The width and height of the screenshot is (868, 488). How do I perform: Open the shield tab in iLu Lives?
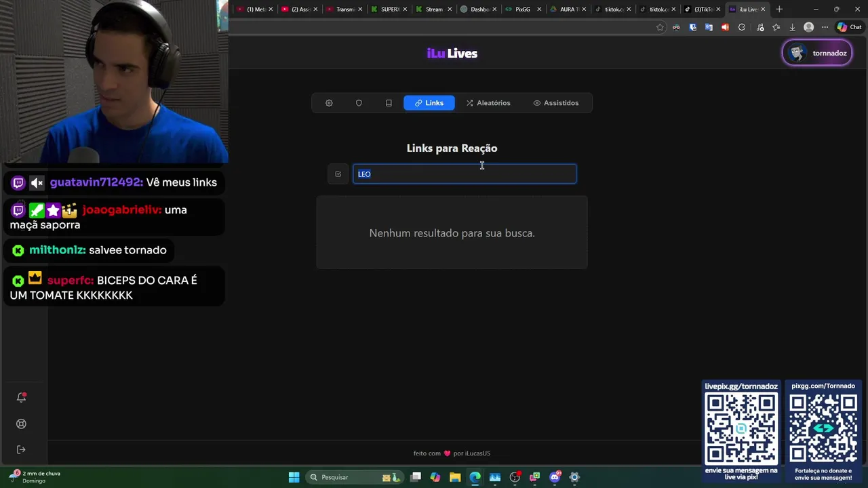coord(359,103)
